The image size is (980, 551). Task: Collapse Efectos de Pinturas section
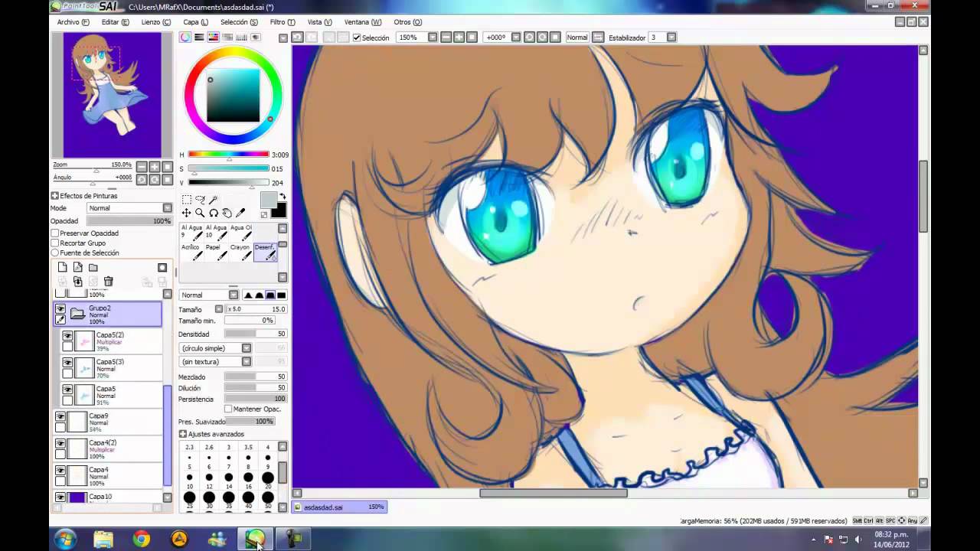tap(55, 196)
